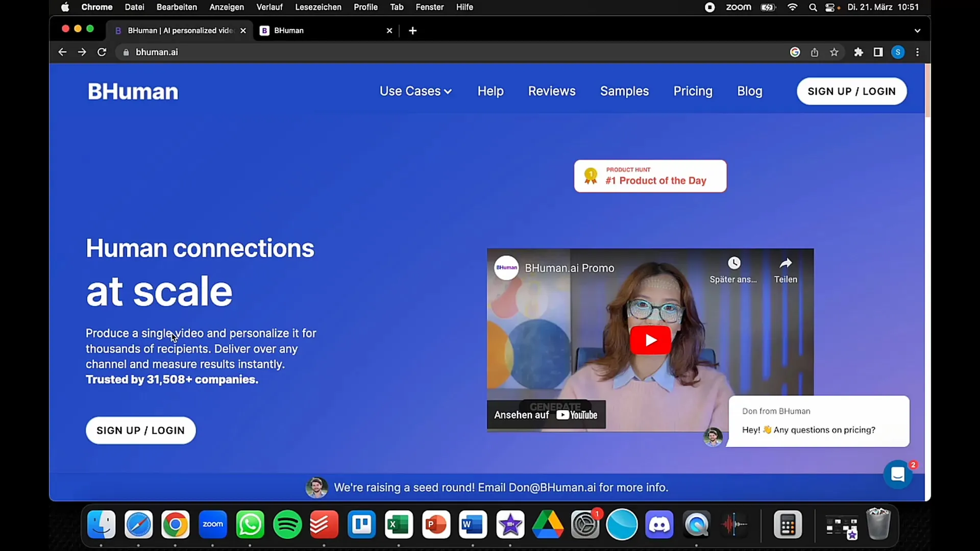Click the Pricing navigation link

(x=693, y=91)
